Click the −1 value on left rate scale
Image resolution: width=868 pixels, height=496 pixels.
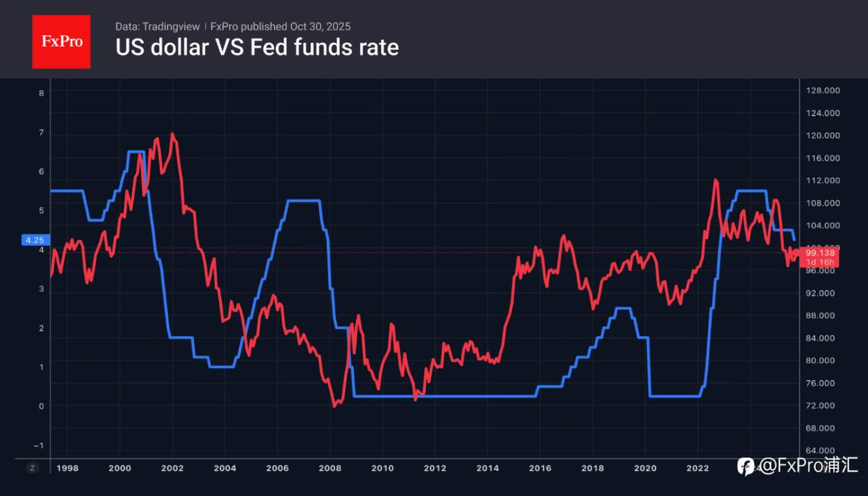click(x=39, y=445)
